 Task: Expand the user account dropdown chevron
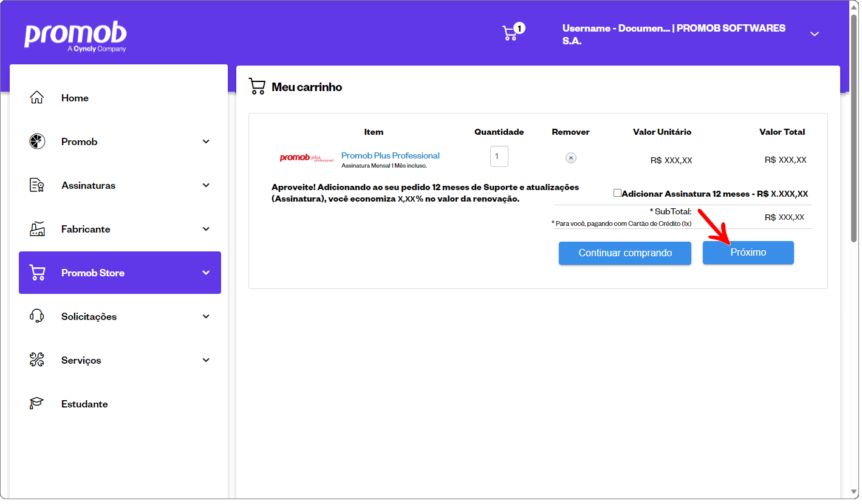point(815,34)
